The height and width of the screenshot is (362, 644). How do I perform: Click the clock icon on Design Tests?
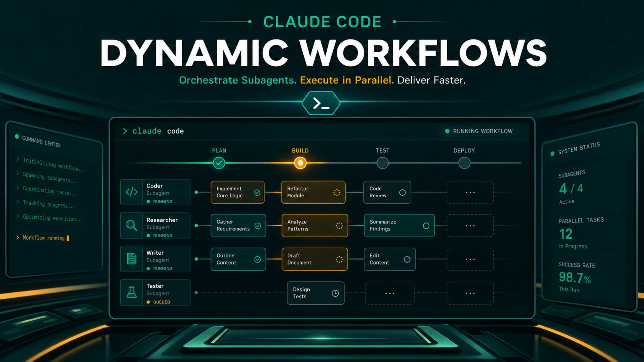pyautogui.click(x=335, y=293)
